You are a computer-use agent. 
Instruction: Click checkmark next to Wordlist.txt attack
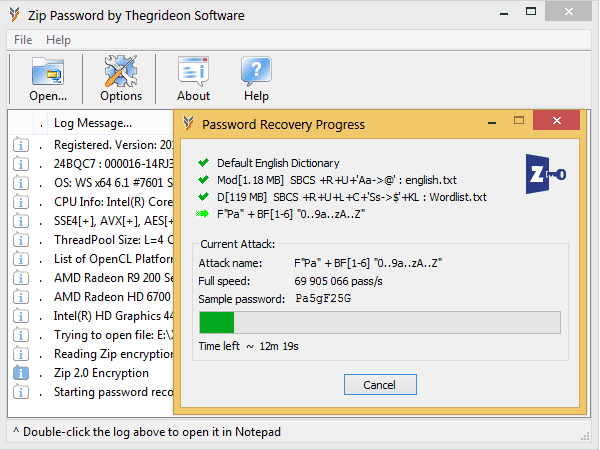(203, 197)
